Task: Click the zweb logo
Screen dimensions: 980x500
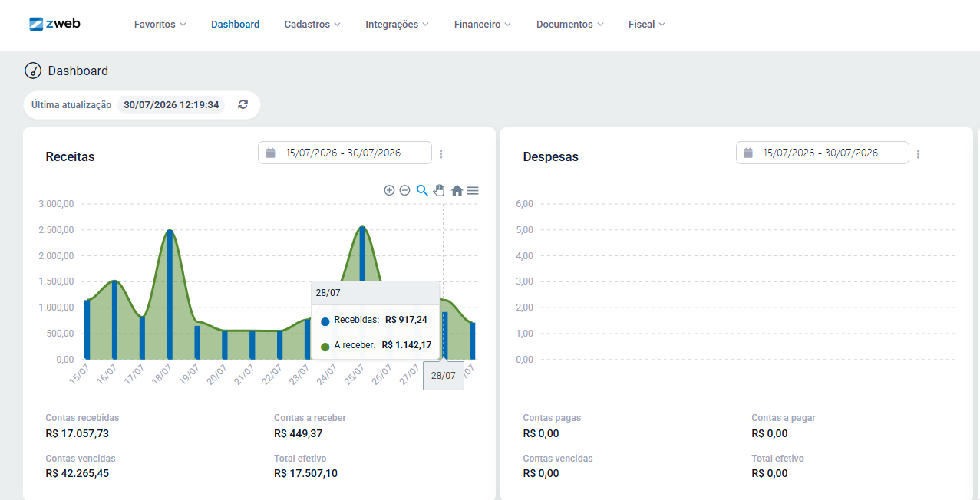Action: tap(54, 24)
